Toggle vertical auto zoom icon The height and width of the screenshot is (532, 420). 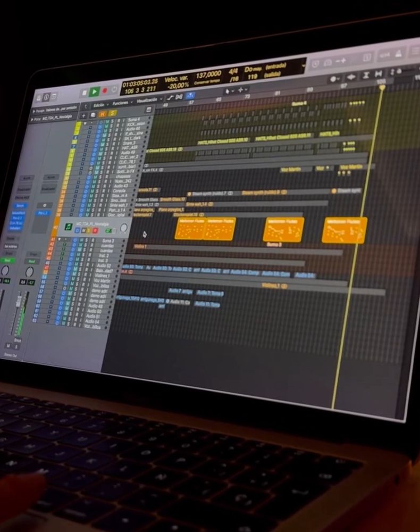366,75
